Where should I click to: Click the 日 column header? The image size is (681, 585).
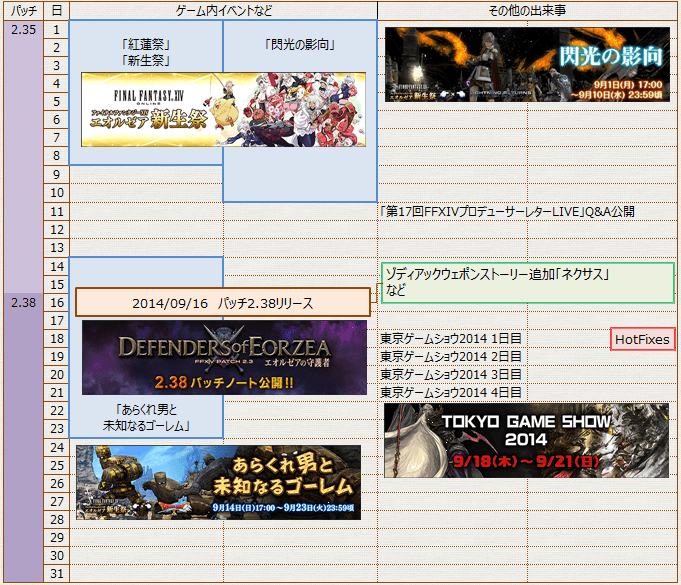coord(56,10)
